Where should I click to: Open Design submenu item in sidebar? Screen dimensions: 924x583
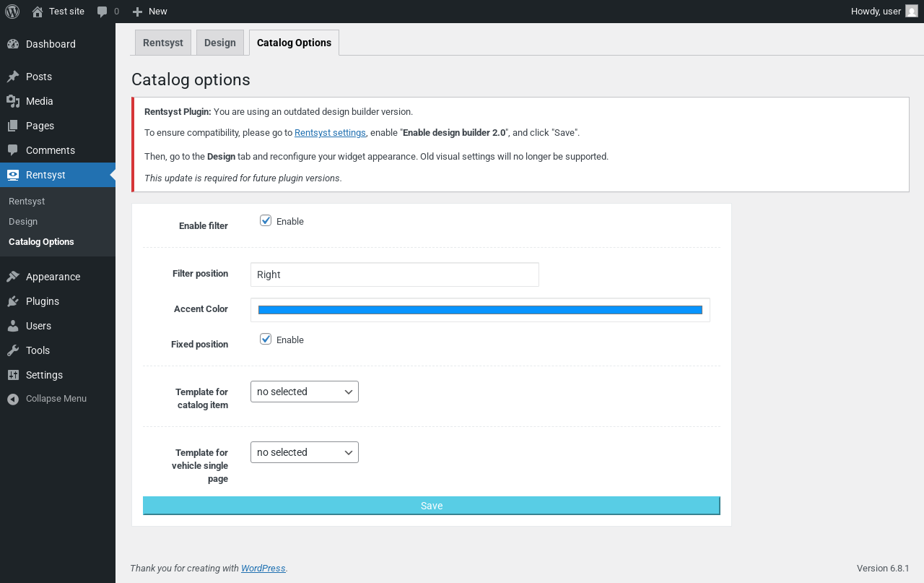point(23,222)
